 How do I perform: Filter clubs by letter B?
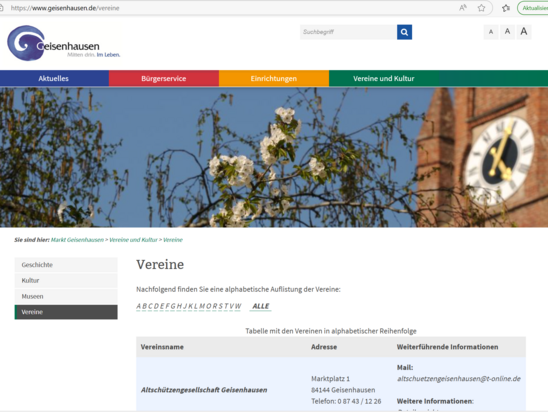pyautogui.click(x=144, y=306)
